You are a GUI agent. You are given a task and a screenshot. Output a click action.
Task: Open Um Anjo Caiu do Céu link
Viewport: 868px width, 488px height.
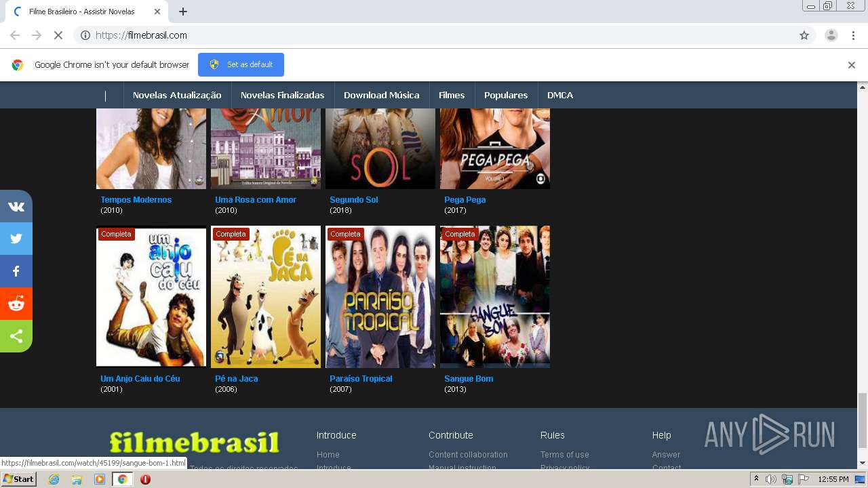click(140, 379)
